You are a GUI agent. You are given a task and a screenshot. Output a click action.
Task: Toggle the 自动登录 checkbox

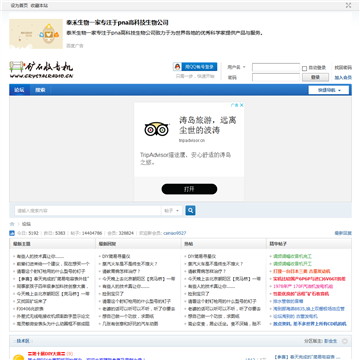point(304,68)
